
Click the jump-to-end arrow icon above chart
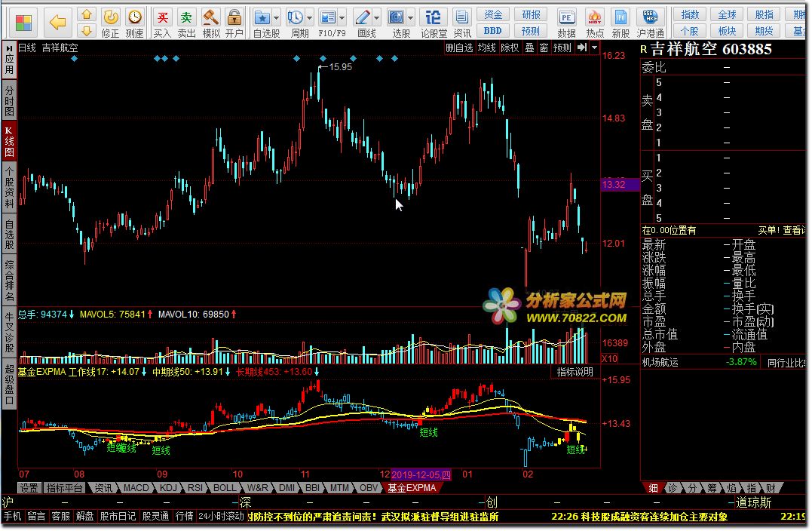point(582,48)
